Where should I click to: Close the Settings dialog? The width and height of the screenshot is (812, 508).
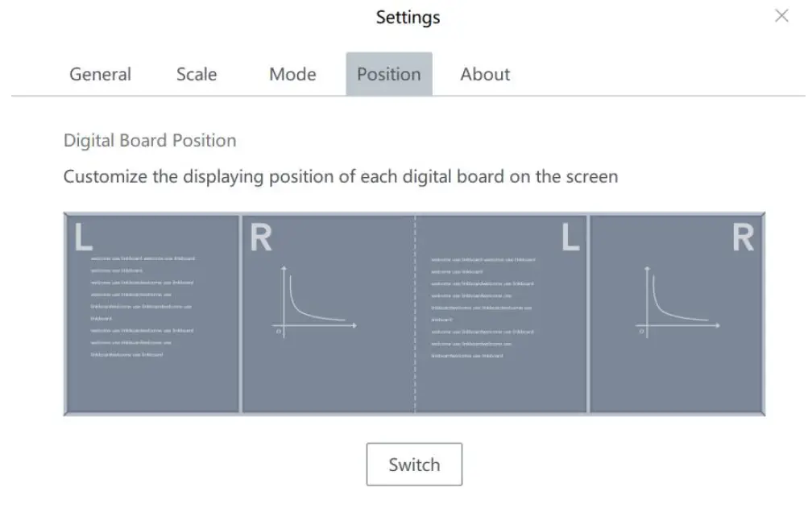click(x=781, y=15)
